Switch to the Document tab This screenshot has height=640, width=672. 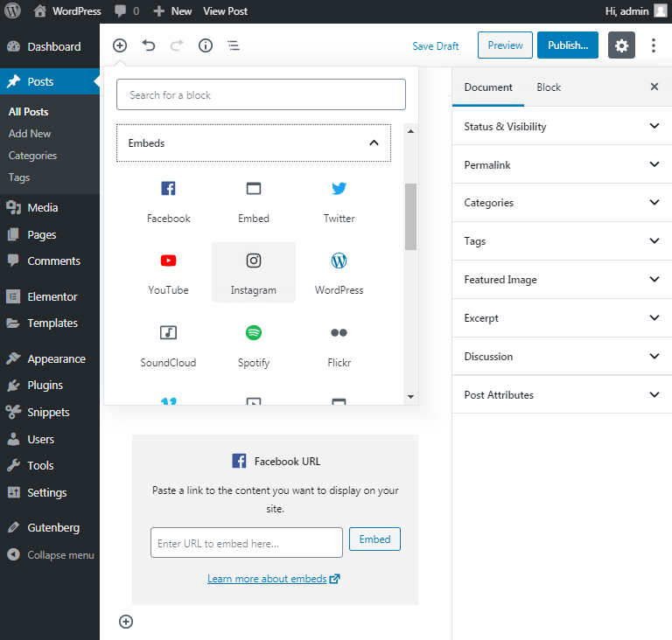488,87
